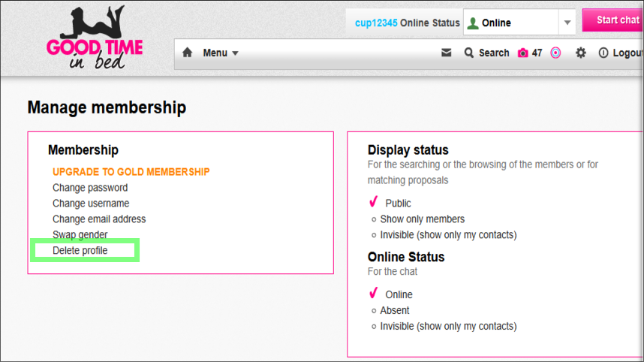Viewport: 644px width, 362px height.
Task: Click the pink circular target icon
Action: coord(555,53)
